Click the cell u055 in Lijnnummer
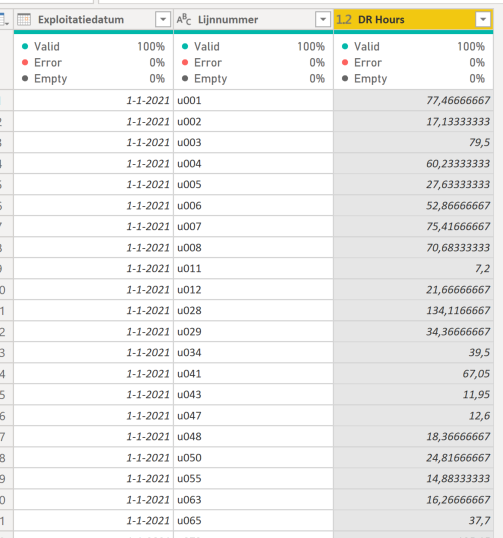 click(253, 479)
